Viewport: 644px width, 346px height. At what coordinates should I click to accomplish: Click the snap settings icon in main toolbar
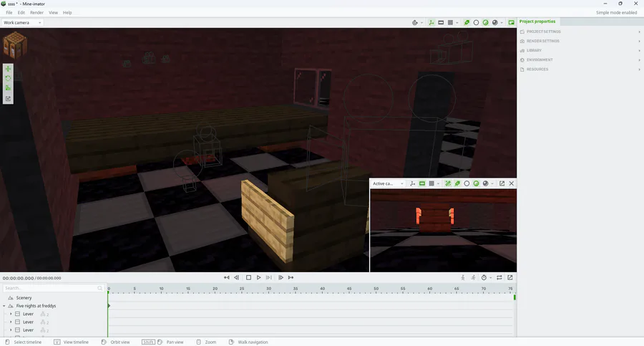tap(415, 23)
